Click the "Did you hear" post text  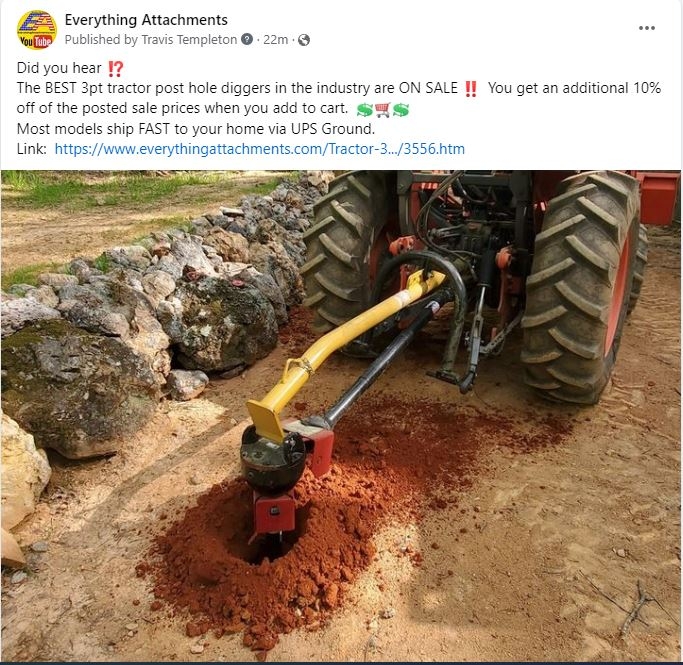59,68
